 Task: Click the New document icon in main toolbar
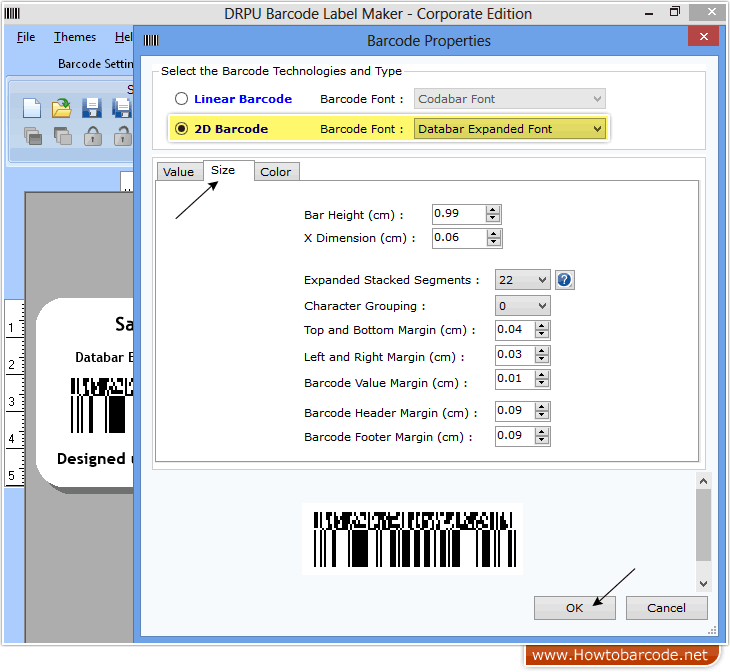click(32, 108)
